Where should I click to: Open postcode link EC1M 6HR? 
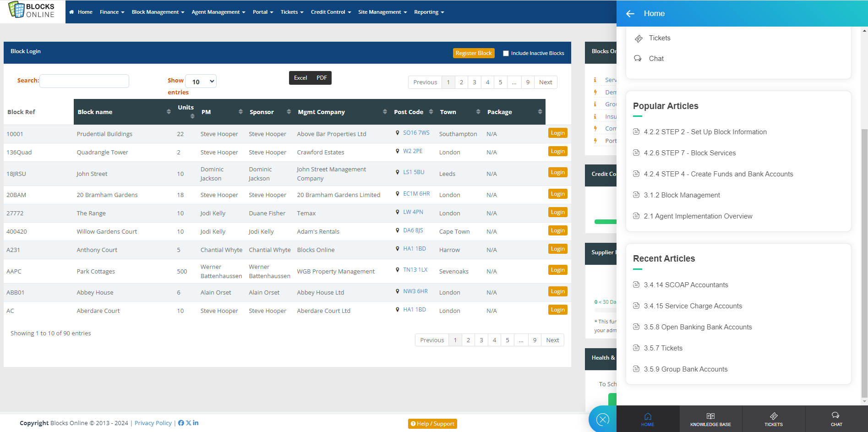click(416, 194)
